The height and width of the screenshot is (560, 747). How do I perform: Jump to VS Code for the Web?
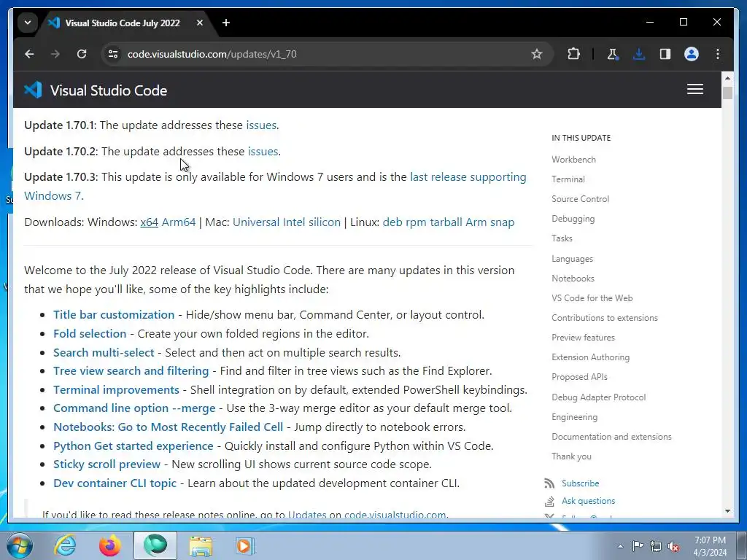coord(592,298)
